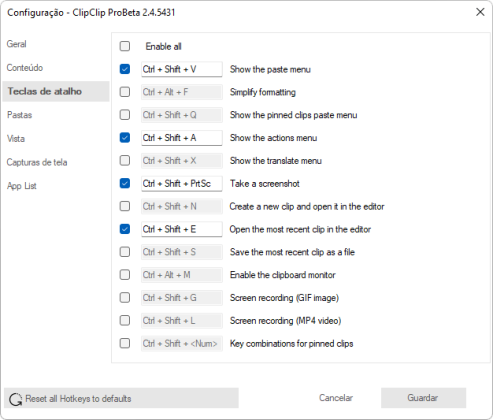Enable the Simplify formatting hotkey checkbox

[125, 92]
